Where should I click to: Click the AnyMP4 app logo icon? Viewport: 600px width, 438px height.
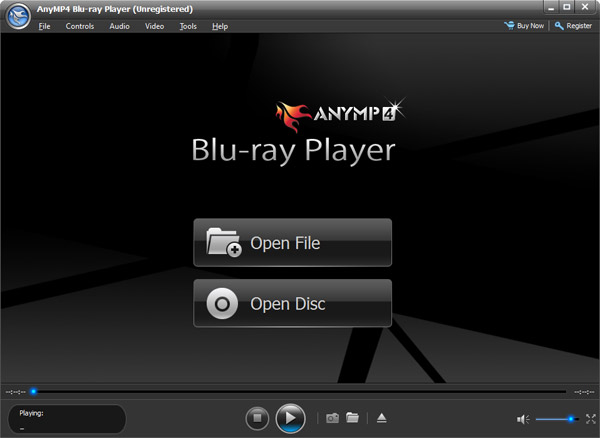[18, 16]
